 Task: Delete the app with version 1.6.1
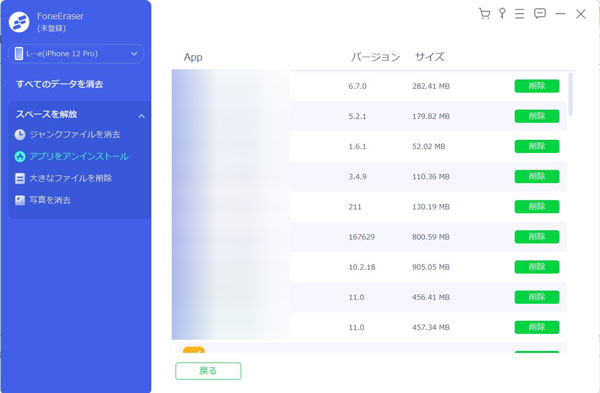point(537,147)
